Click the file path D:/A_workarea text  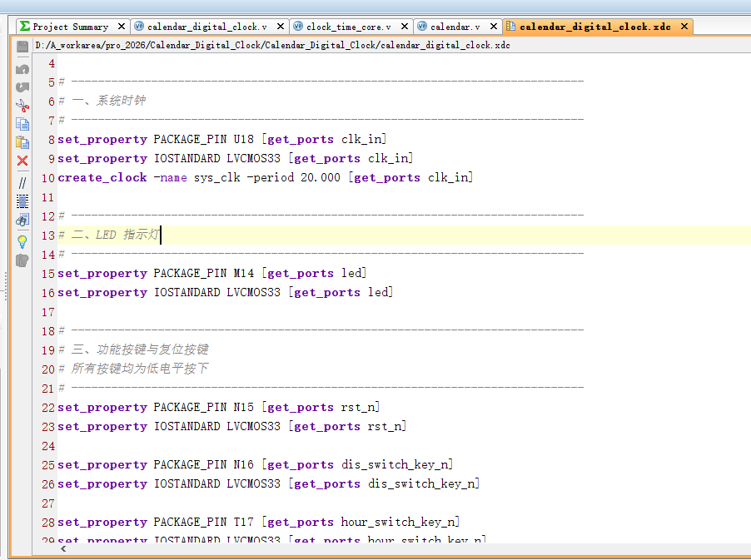click(x=272, y=46)
